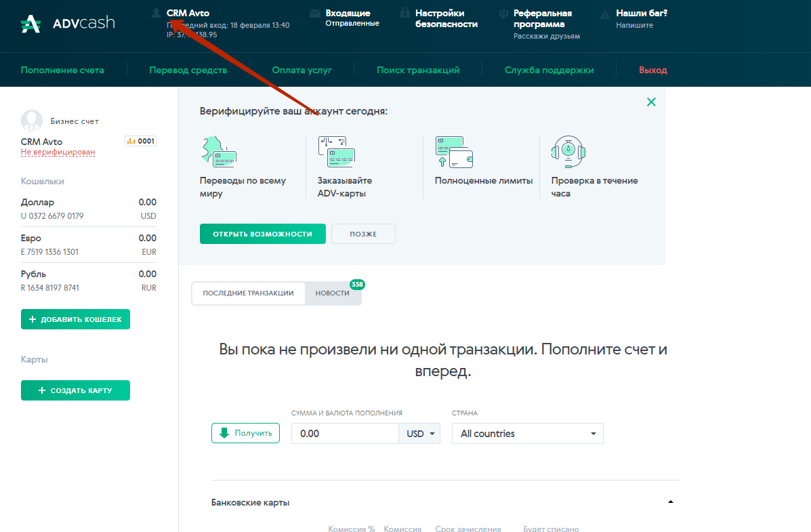The image size is (811, 532).
Task: Click the Не верифицирован link
Action: [58, 152]
